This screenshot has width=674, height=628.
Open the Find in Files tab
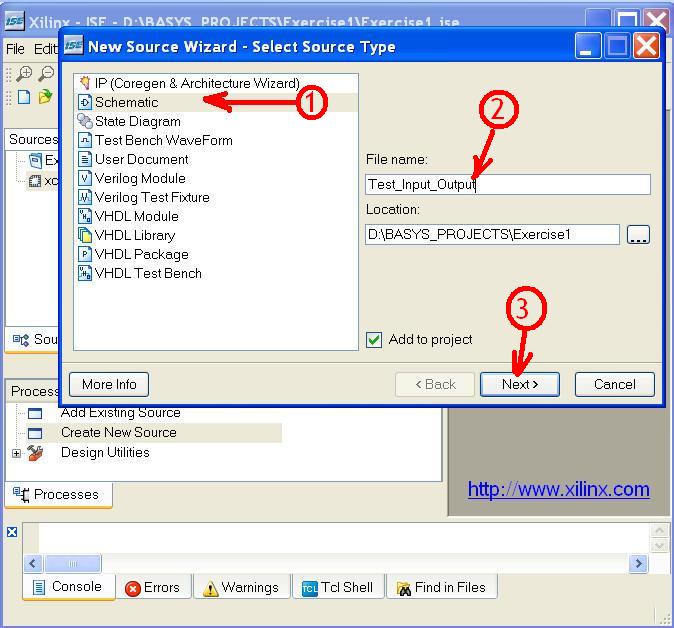coord(442,587)
